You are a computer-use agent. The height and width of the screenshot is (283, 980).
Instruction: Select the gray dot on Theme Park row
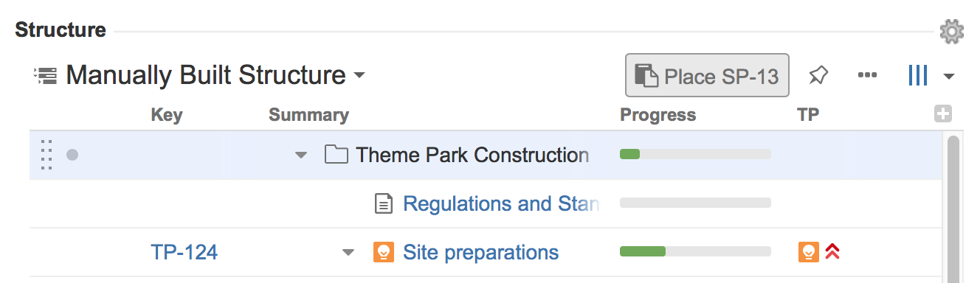(72, 155)
